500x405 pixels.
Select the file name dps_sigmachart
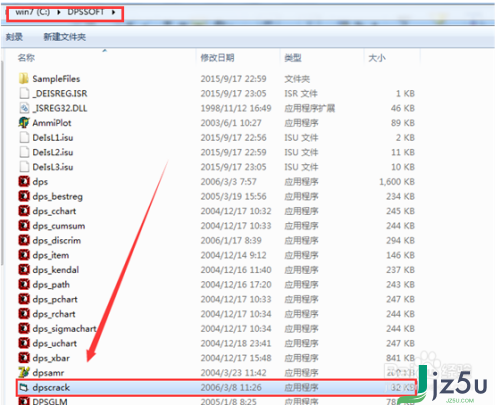(65, 329)
